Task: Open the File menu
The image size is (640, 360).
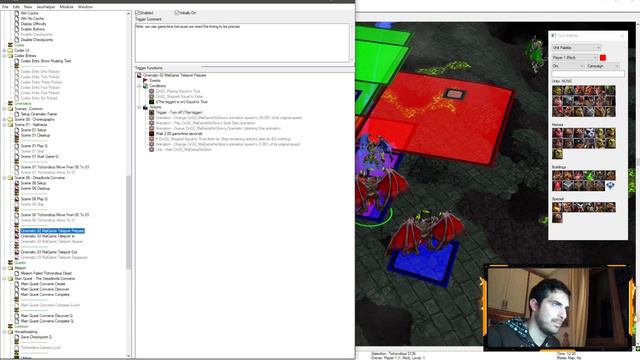Action: point(5,7)
